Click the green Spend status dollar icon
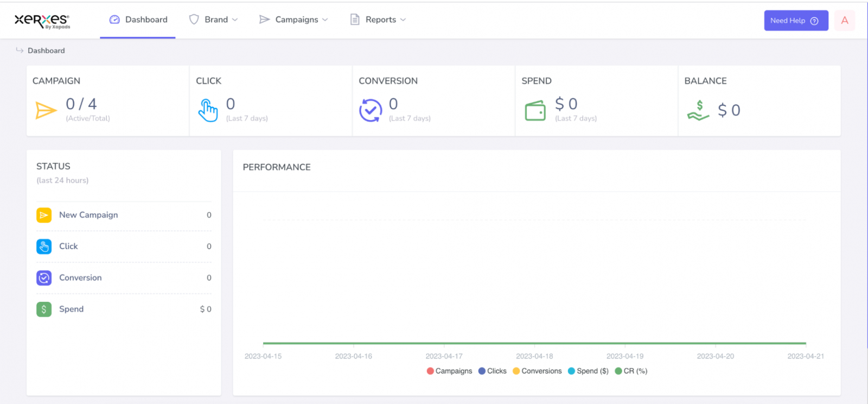Screen dimensions: 868x404 click(x=44, y=309)
